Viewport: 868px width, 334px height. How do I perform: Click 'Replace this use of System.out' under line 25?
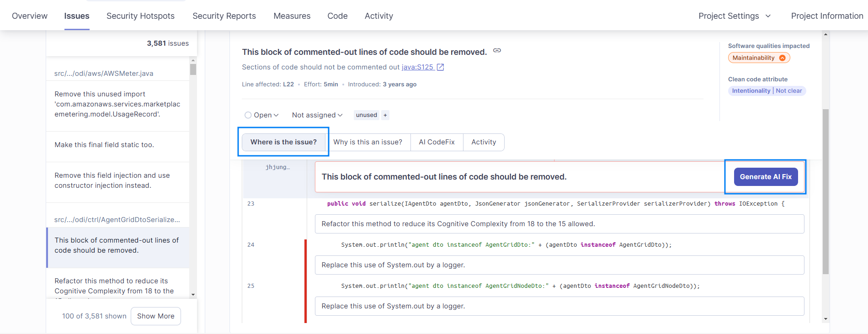click(559, 306)
